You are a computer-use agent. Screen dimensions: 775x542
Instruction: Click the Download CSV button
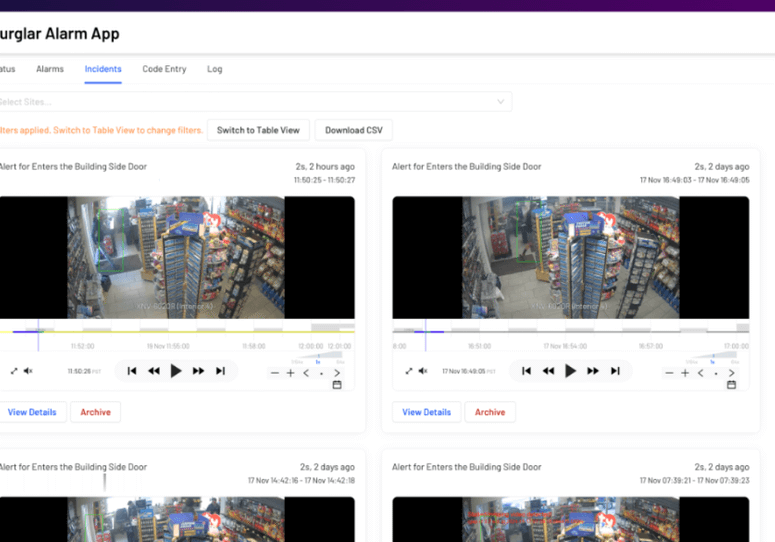pos(353,130)
